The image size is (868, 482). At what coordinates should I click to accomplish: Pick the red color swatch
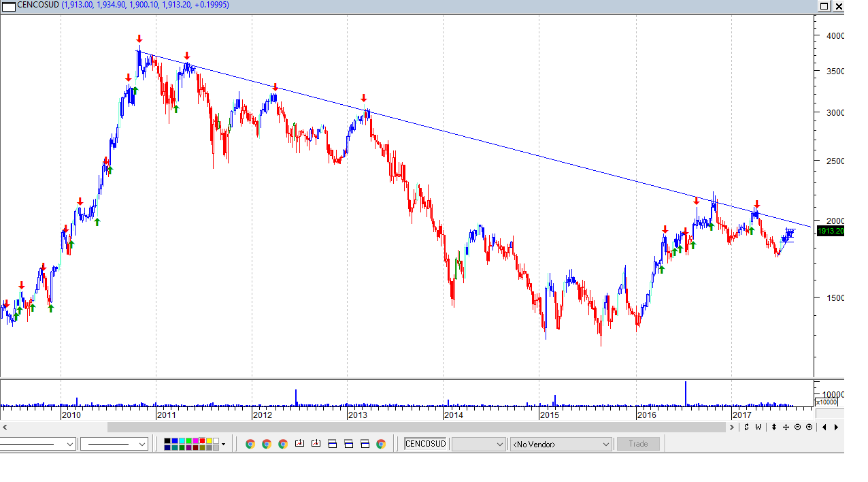point(203,440)
